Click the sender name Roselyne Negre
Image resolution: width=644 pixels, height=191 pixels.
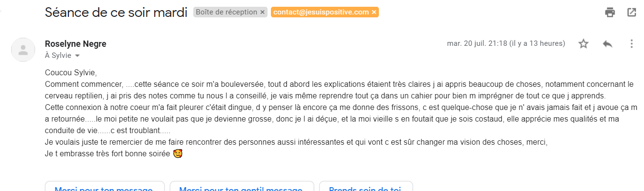(x=76, y=44)
